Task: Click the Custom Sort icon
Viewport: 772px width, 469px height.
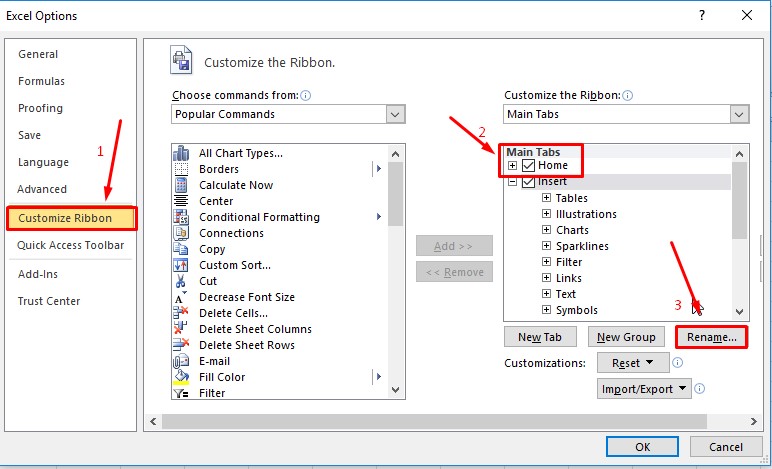Action: (181, 265)
